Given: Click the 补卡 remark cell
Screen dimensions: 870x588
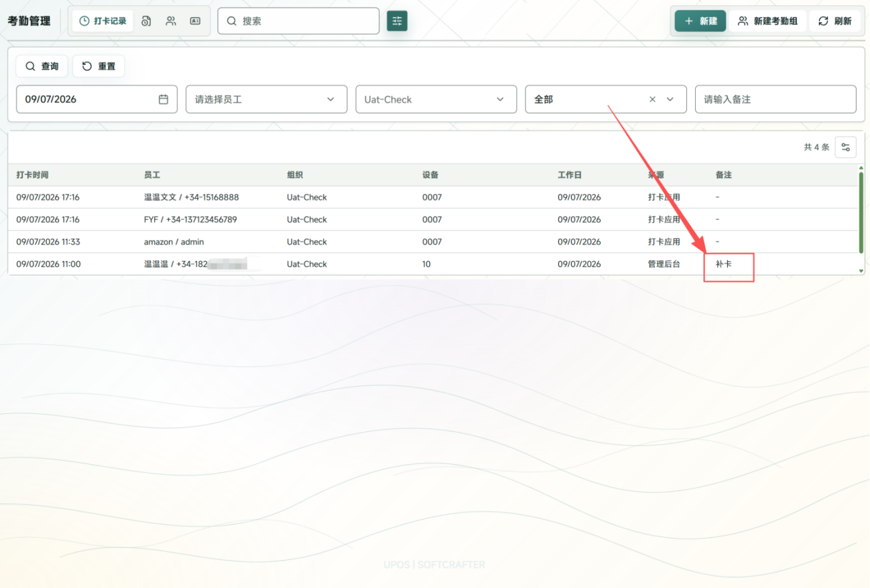Looking at the screenshot, I should point(724,264).
